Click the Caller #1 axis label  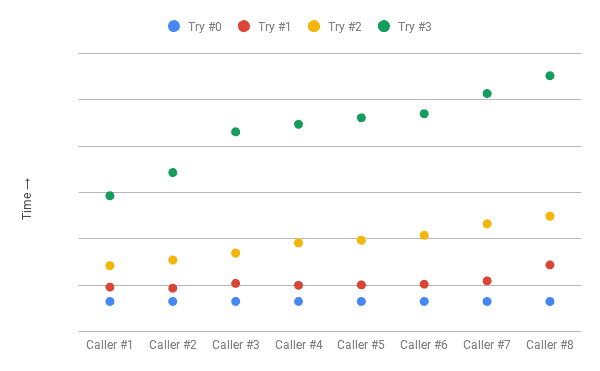(x=109, y=345)
